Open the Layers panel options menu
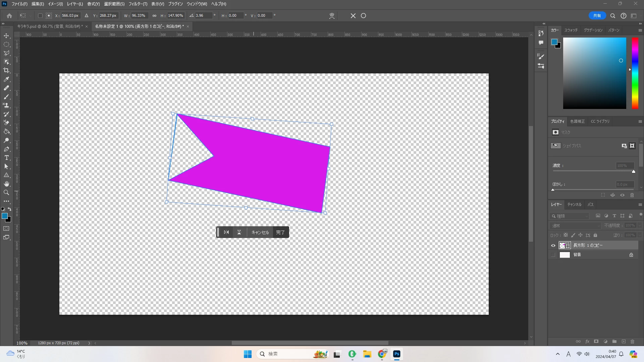Viewport: 644px width, 362px height. tap(640, 204)
